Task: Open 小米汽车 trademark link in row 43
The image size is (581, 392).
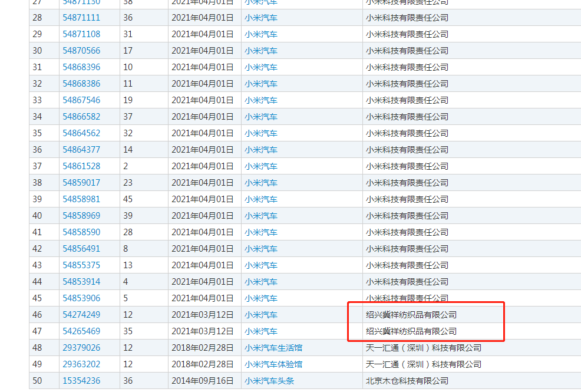Action: [x=261, y=265]
